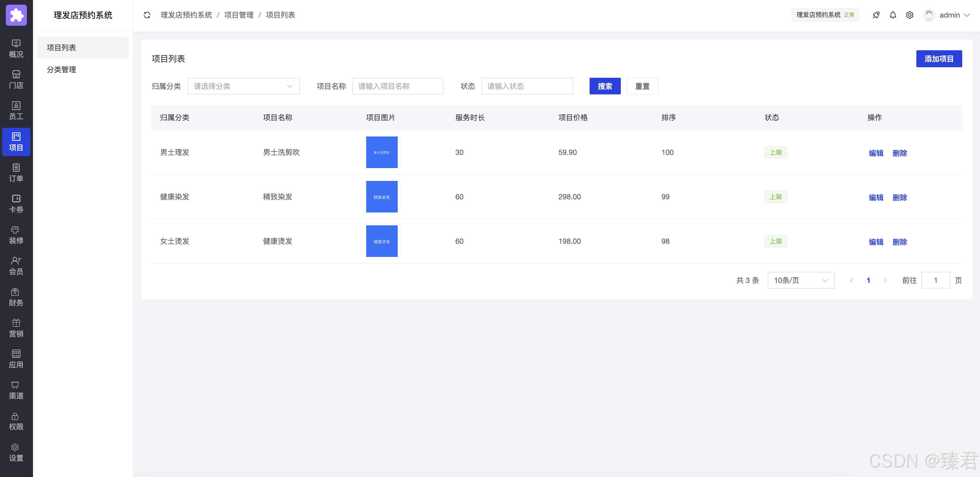Click the 理发店预约系统 正常 status badge
The height and width of the screenshot is (477, 980).
825,15
